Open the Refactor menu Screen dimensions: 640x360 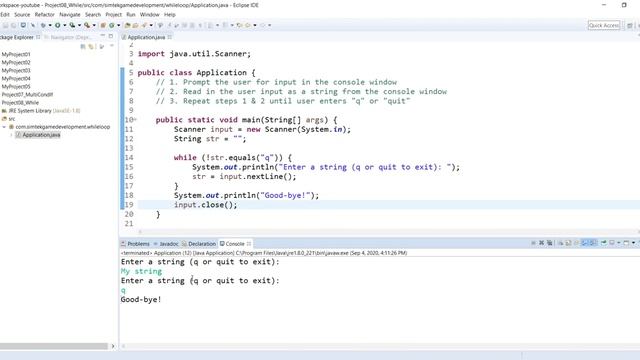(x=44, y=15)
